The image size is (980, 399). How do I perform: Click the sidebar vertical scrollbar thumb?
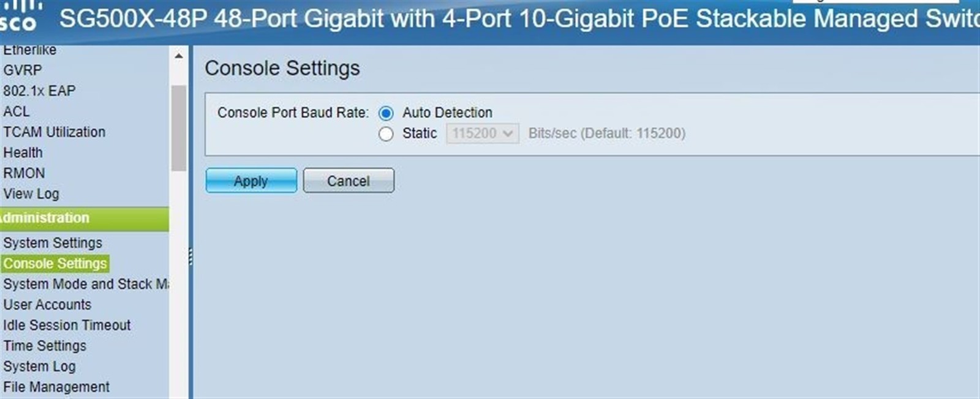179,128
